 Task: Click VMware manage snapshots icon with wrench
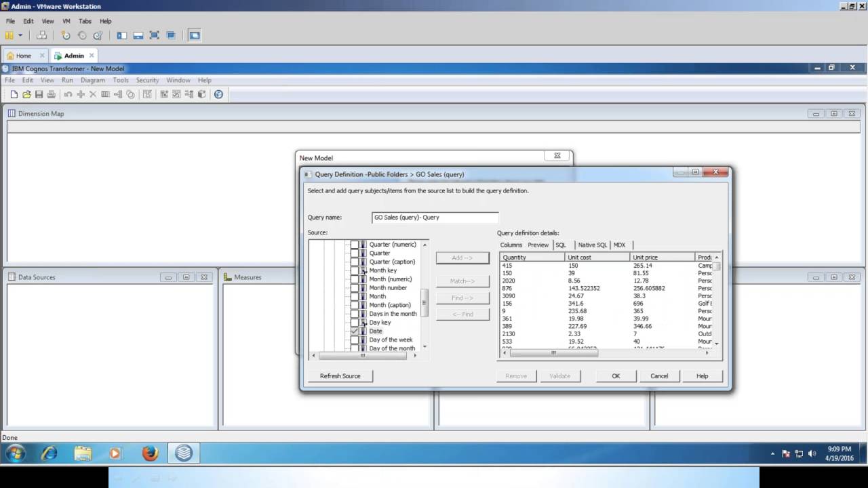point(98,35)
